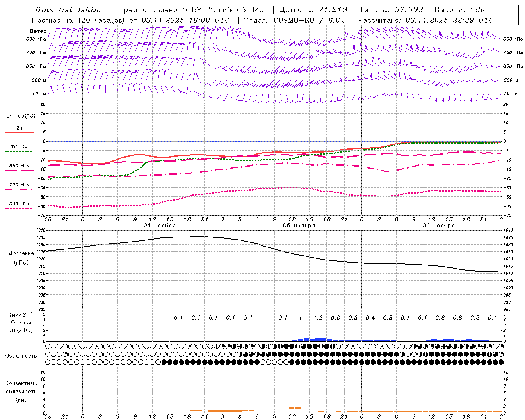Viewport: 525px width, 420px height.
Task: Click the (км) unit label under Конвективн. облачность
Action: coord(21,399)
